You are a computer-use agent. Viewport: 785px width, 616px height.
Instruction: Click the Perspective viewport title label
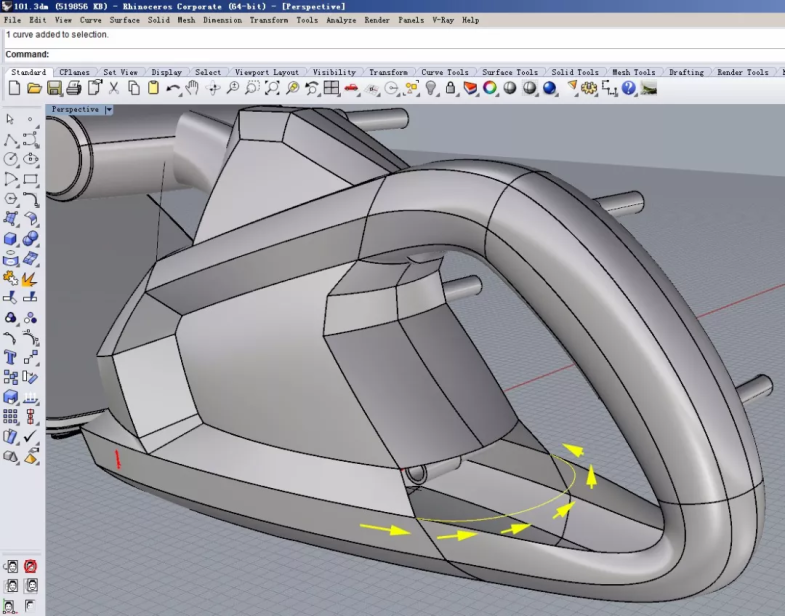coord(75,109)
